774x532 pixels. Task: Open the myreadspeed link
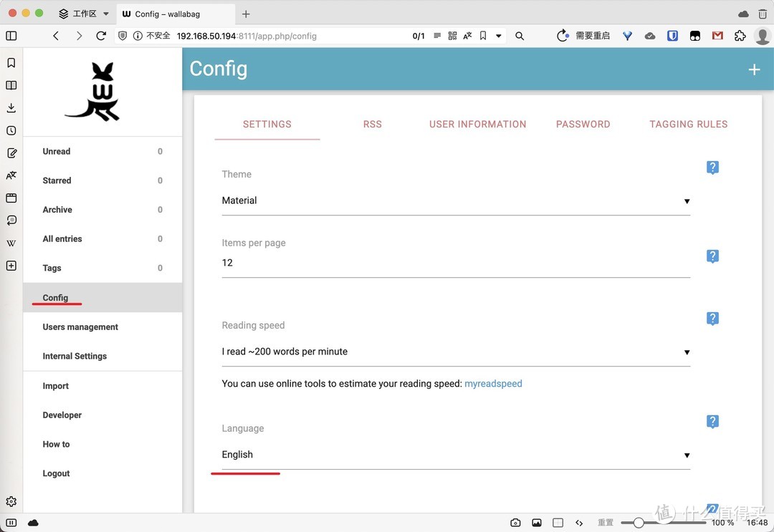(493, 384)
